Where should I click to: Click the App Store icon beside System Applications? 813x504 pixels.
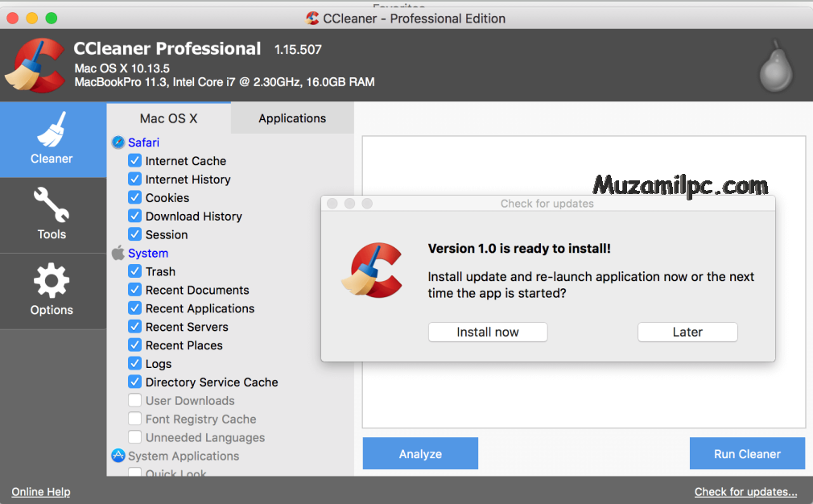[x=118, y=456]
